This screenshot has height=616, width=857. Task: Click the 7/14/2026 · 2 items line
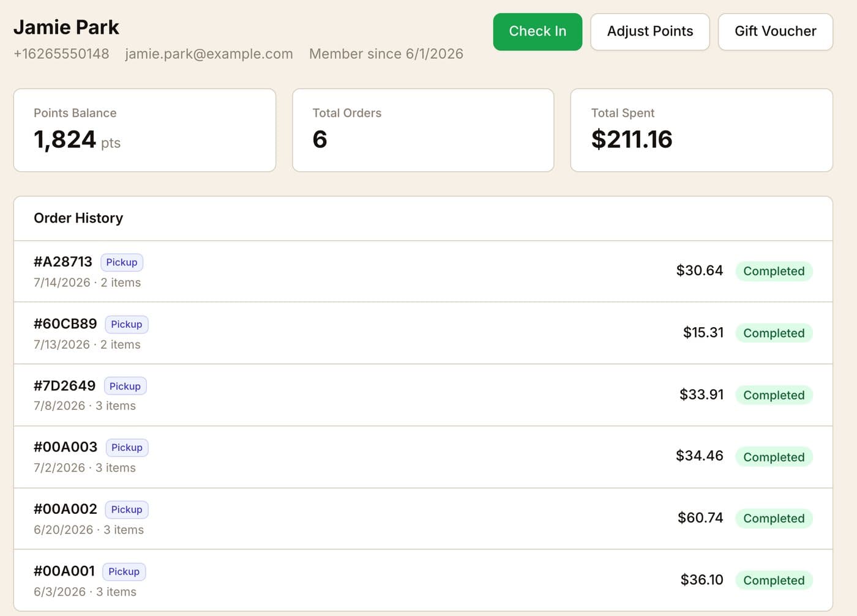coord(88,283)
